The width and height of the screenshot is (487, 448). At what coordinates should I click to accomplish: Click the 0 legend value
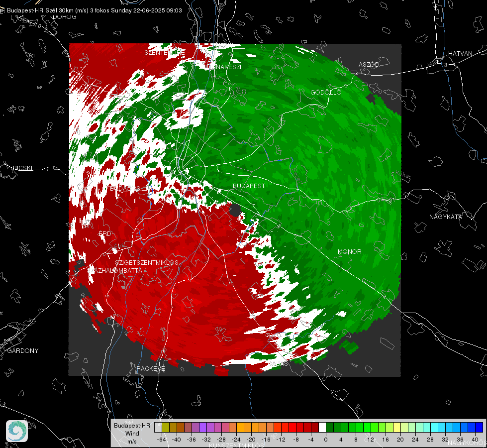pos(326,440)
